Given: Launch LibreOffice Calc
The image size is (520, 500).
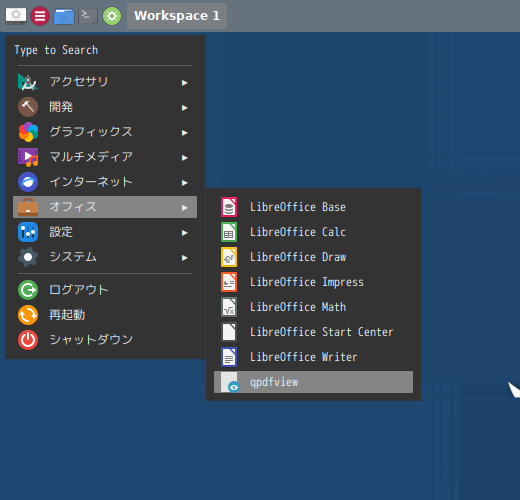Looking at the screenshot, I should click(x=313, y=232).
